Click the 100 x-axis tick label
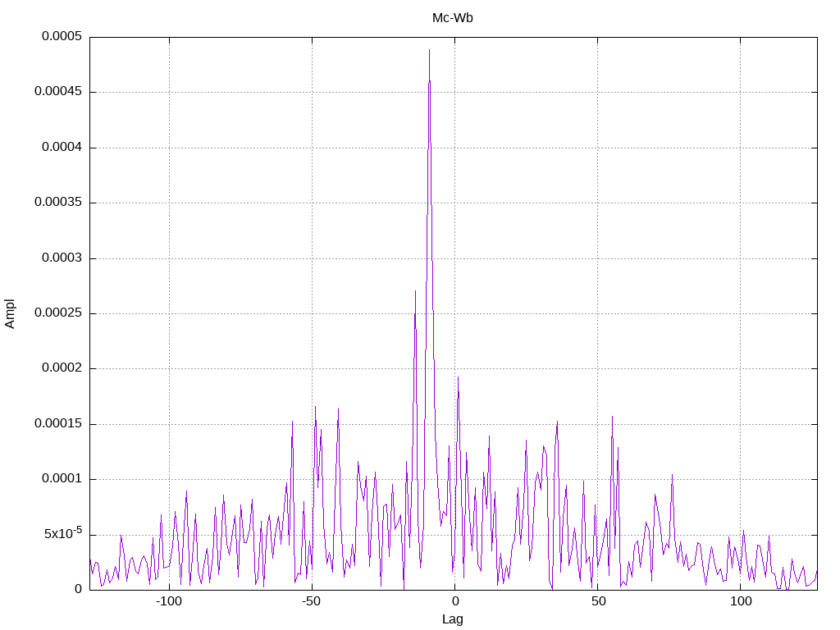The width and height of the screenshot is (840, 630). coord(741,601)
